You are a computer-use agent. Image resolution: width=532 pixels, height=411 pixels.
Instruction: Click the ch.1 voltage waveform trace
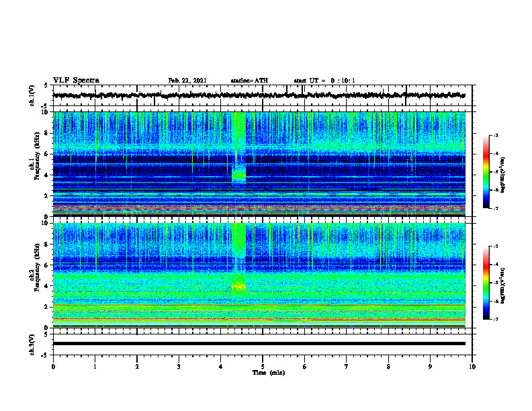pos(259,95)
